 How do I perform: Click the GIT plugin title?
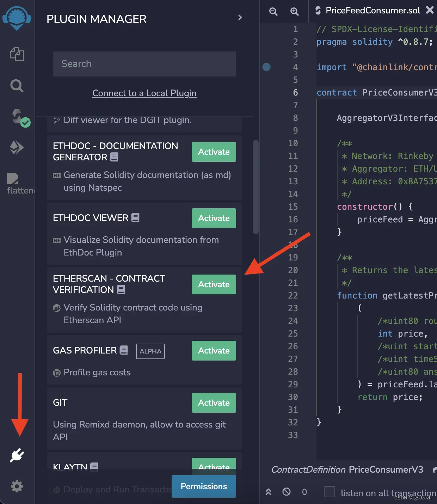pyautogui.click(x=60, y=402)
